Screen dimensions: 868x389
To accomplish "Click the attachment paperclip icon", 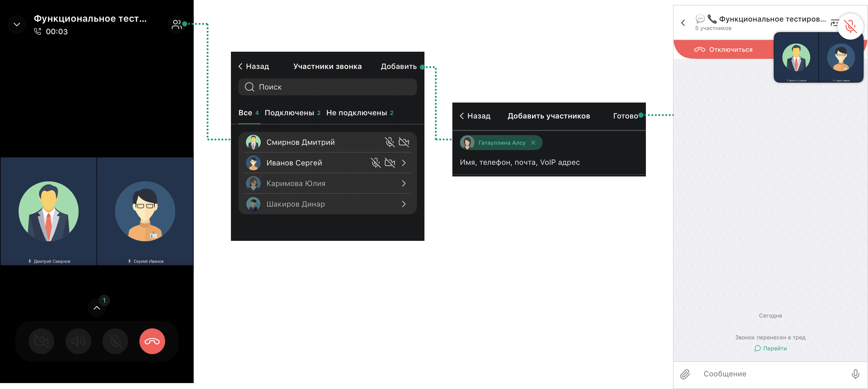I will point(685,374).
